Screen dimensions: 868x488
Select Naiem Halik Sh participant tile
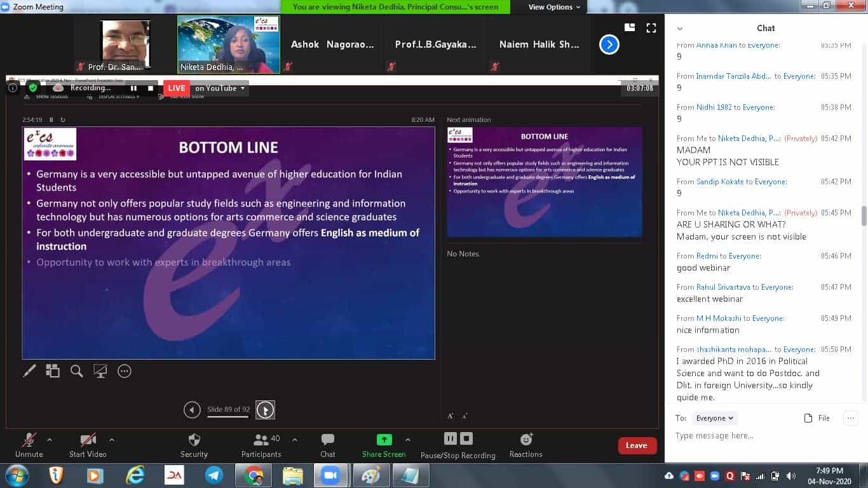539,44
